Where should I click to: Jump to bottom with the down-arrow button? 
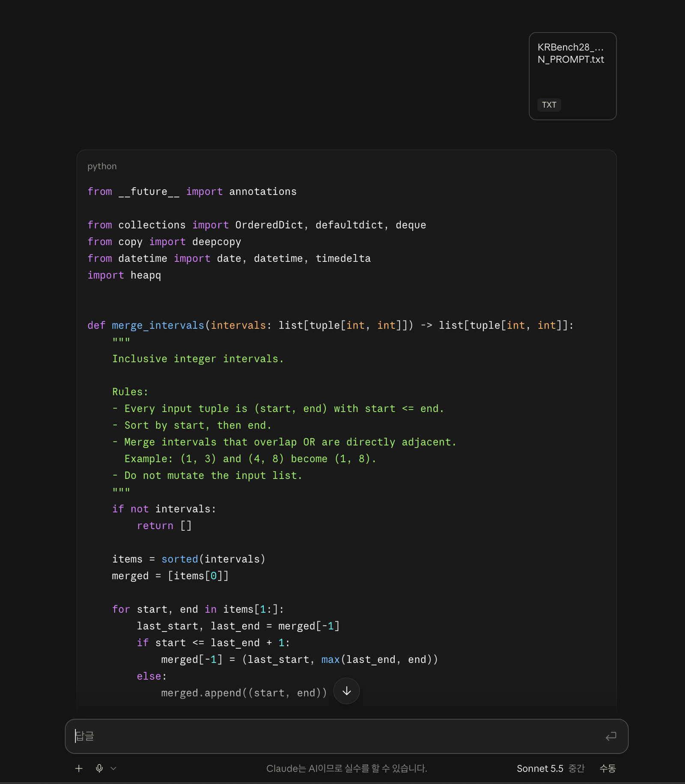point(346,691)
